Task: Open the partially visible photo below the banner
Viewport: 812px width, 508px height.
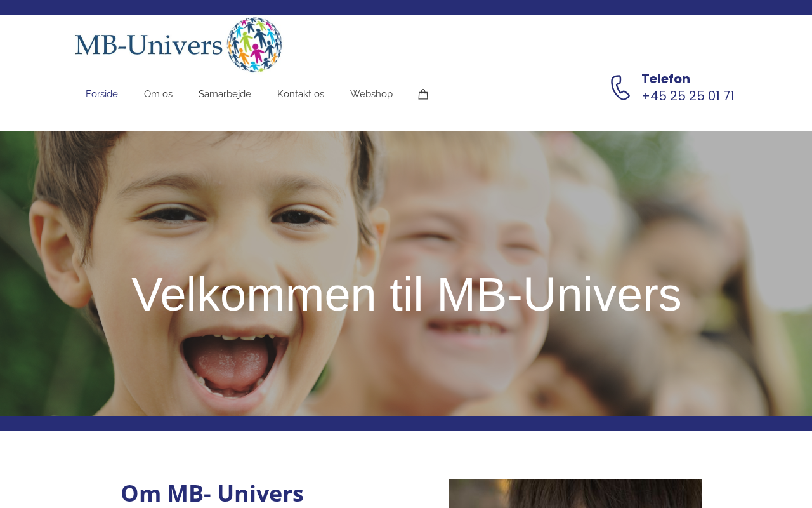Action: (575, 493)
